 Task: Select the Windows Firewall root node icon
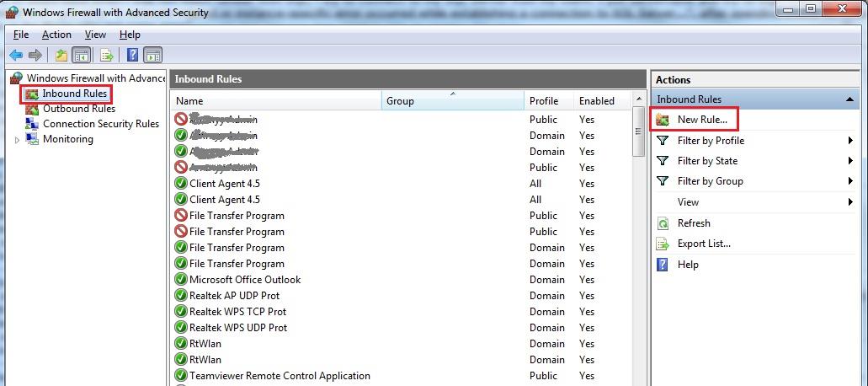pos(17,78)
